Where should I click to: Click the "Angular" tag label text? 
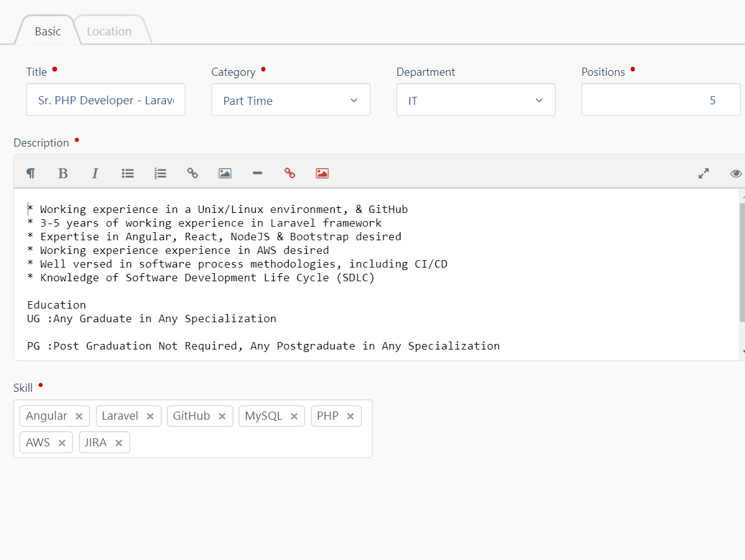click(47, 416)
